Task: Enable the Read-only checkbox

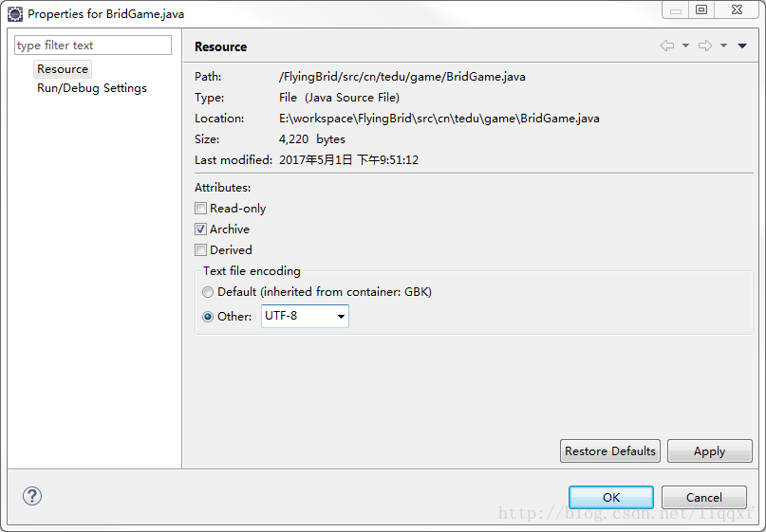Action: [x=200, y=209]
